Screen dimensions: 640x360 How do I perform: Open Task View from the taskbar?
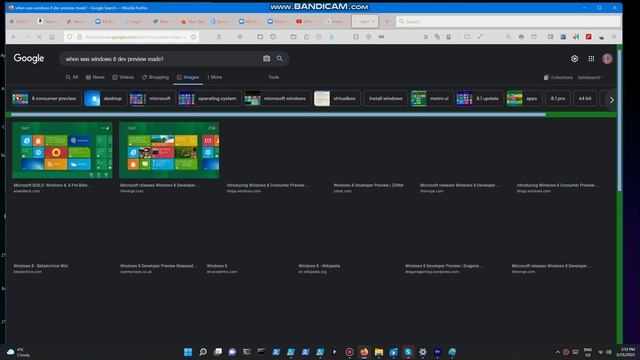click(218, 352)
